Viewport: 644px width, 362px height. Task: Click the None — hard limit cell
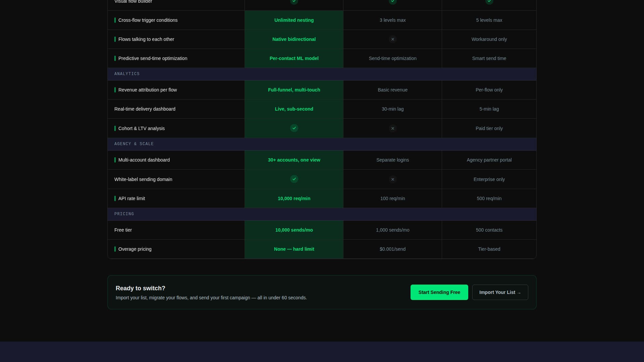(294, 249)
